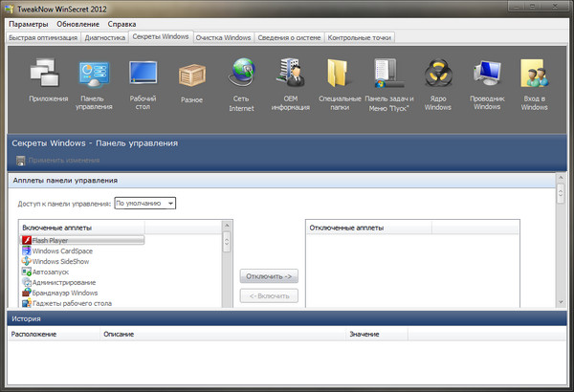574x392 pixels.
Task: Select the Вход в Windows icon
Action: pos(533,76)
